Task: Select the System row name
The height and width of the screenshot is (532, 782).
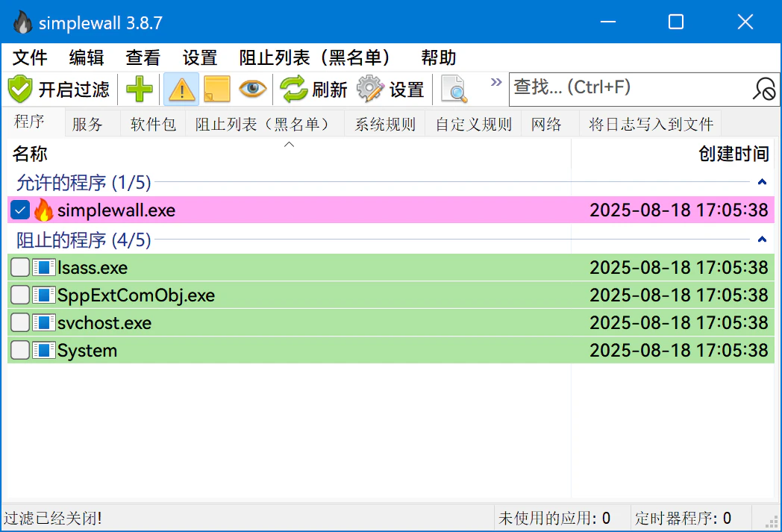Action: pyautogui.click(x=87, y=351)
